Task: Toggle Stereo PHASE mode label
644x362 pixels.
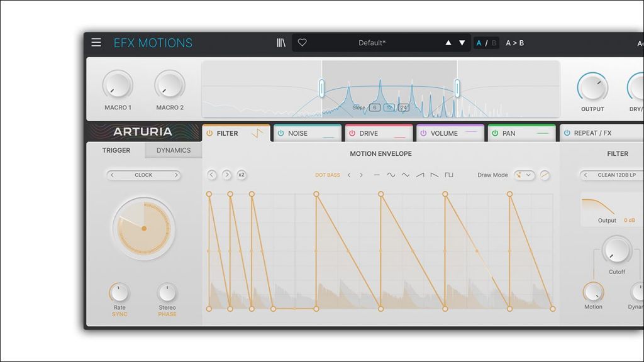Action: [167, 314]
